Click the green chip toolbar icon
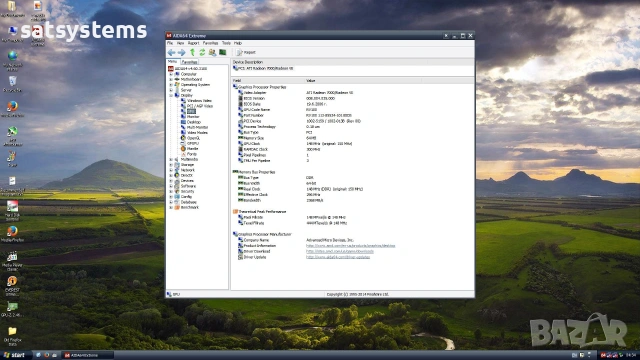640x360 pixels. point(222,52)
